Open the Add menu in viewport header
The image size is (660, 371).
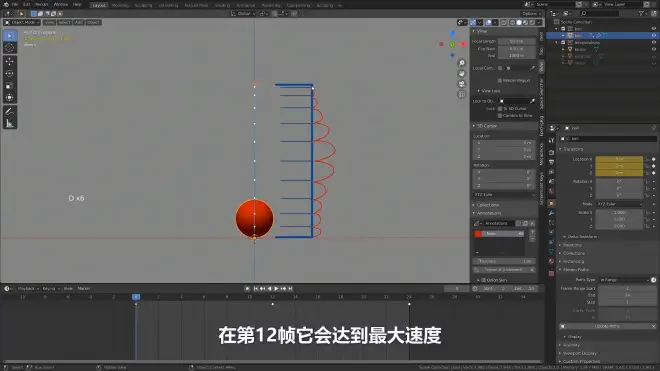[x=79, y=22]
